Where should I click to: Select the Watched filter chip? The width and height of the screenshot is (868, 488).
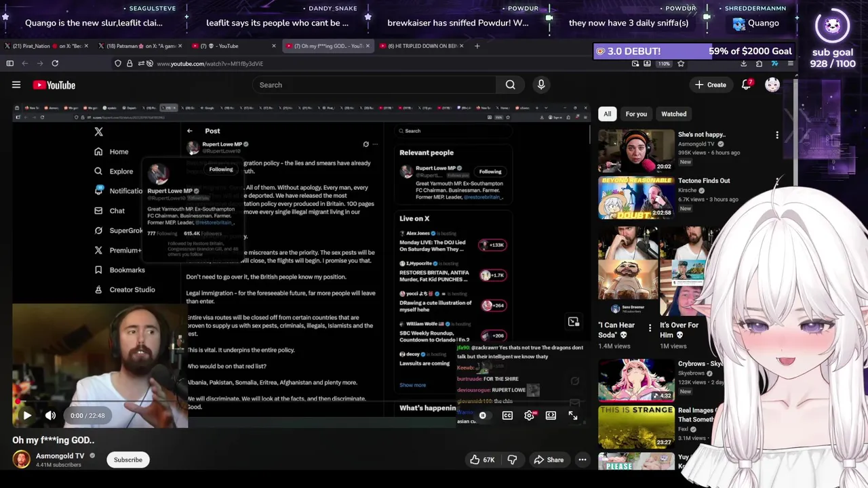674,114
